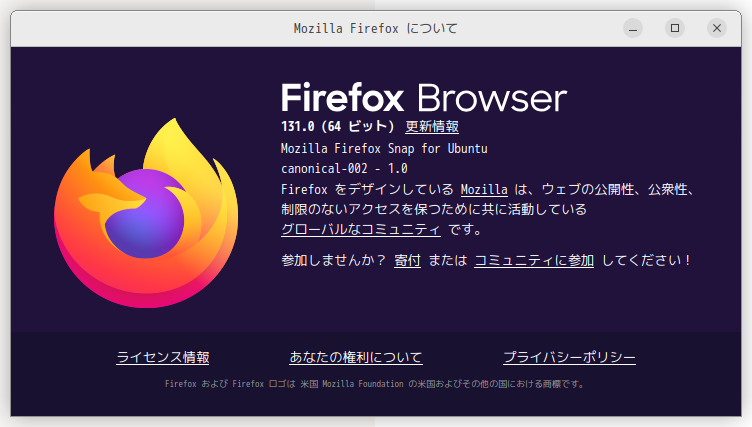
Task: Click the 参加しませんか？ text
Action: pos(334,261)
